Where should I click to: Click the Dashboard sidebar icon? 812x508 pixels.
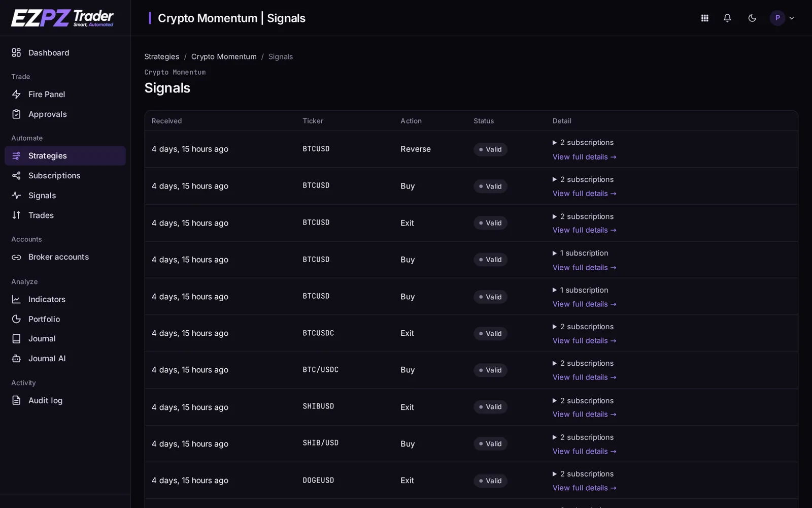(x=16, y=53)
